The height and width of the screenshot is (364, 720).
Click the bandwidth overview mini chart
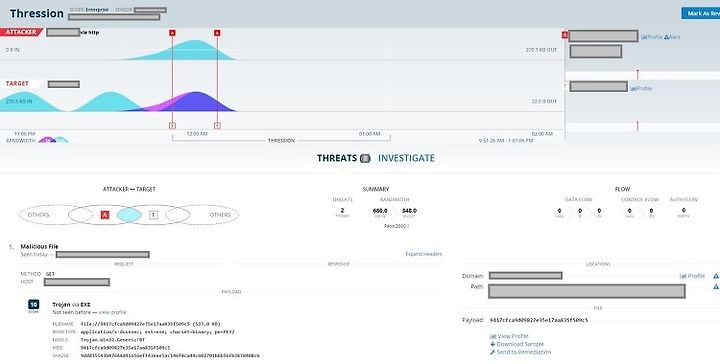(53, 140)
